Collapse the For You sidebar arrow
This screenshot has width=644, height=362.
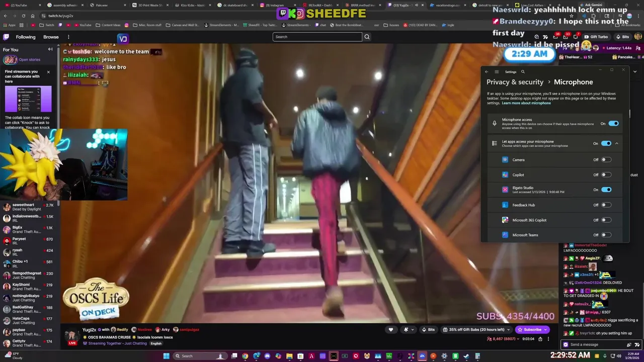50,49
